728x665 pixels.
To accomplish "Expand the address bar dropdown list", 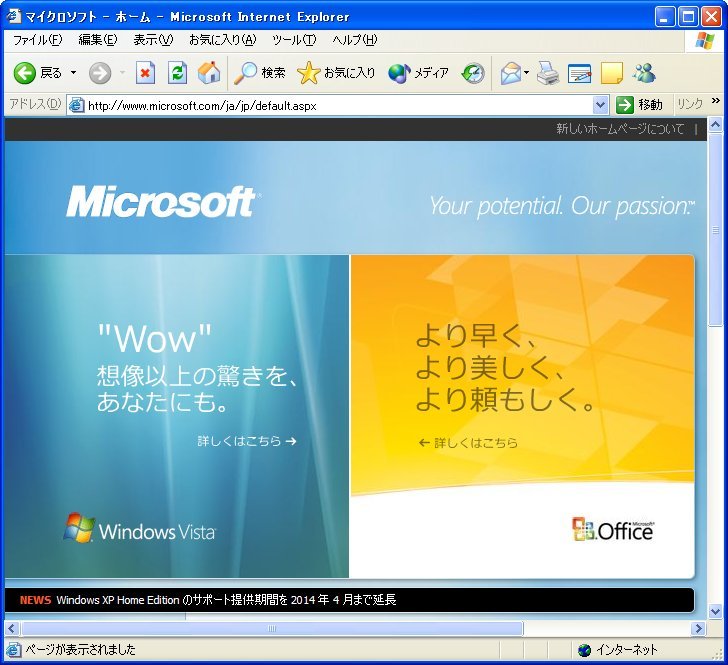I will (x=600, y=105).
